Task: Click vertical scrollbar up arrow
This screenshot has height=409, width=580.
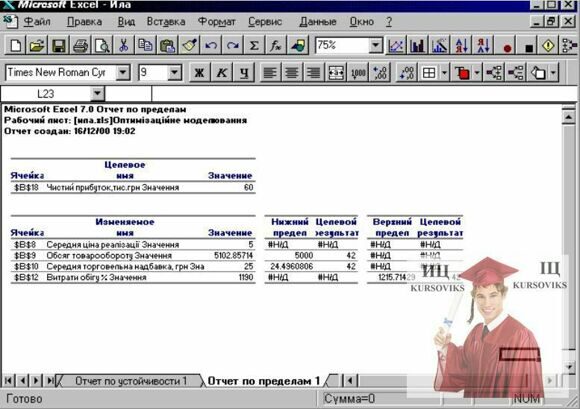Action: click(x=569, y=117)
